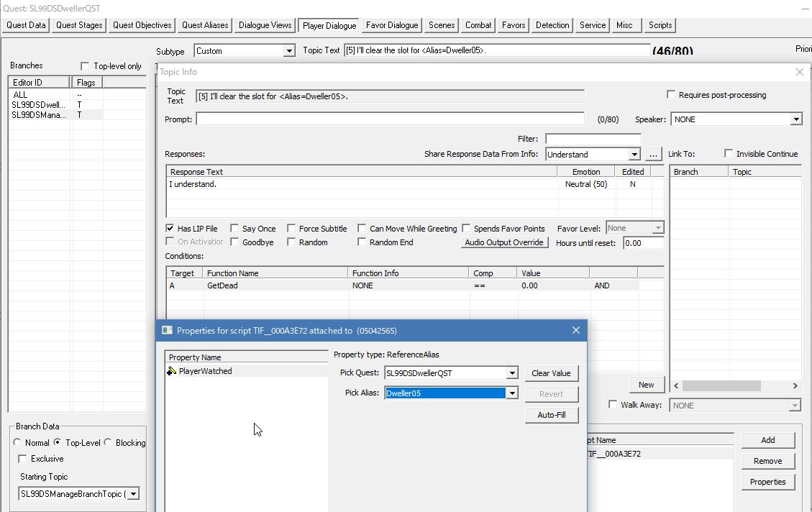
Task: Expand the Speaker dropdown
Action: pyautogui.click(x=796, y=119)
